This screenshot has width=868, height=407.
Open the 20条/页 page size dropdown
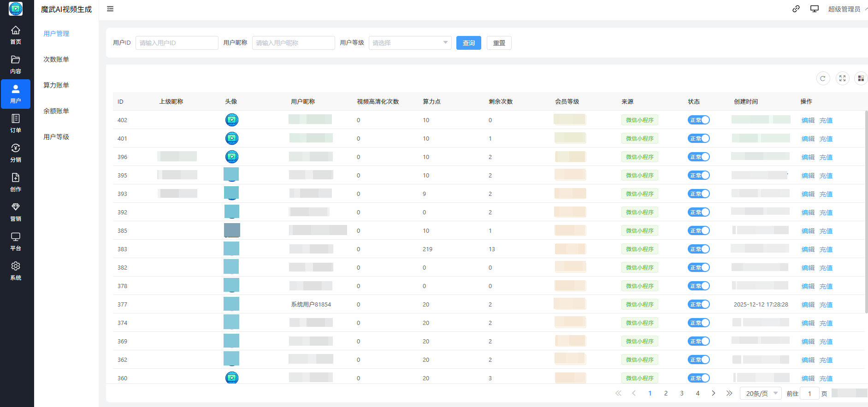(761, 393)
